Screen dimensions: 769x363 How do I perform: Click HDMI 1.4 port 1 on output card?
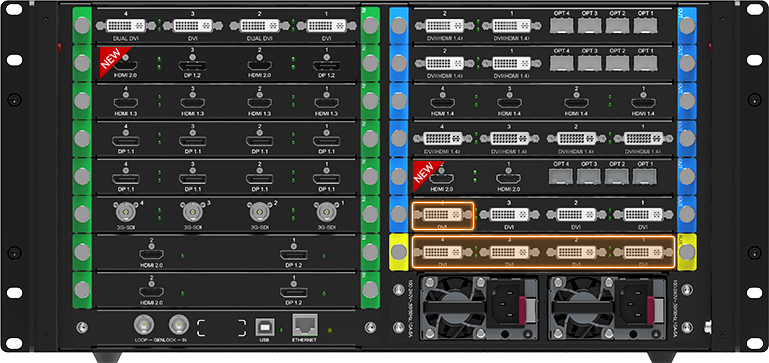point(643,103)
